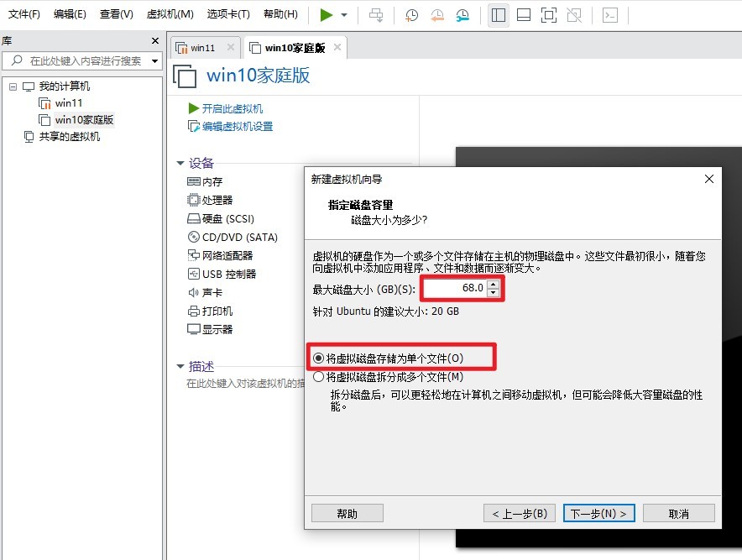Image resolution: width=742 pixels, height=560 pixels.
Task: Close the 新建虚拟机向导 dialog
Action: pyautogui.click(x=709, y=179)
